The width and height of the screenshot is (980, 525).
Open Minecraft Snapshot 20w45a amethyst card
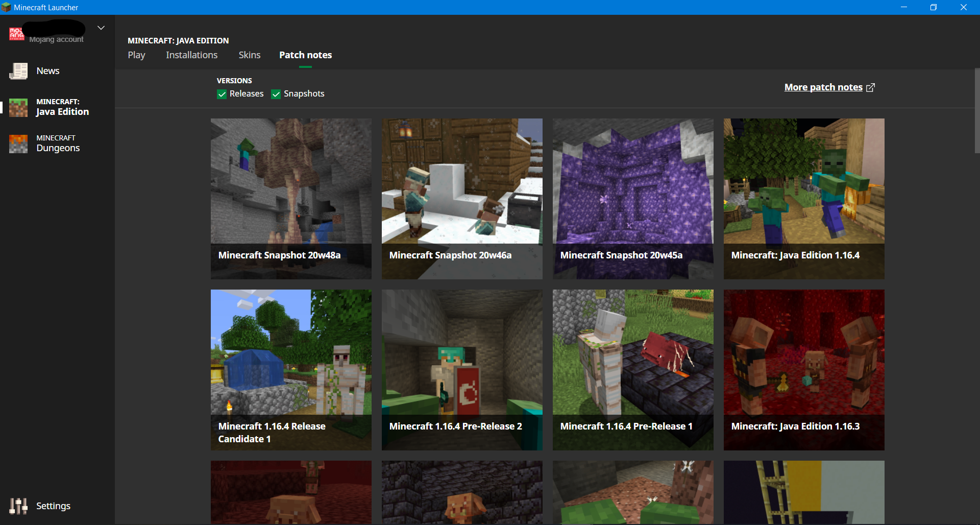(x=633, y=199)
